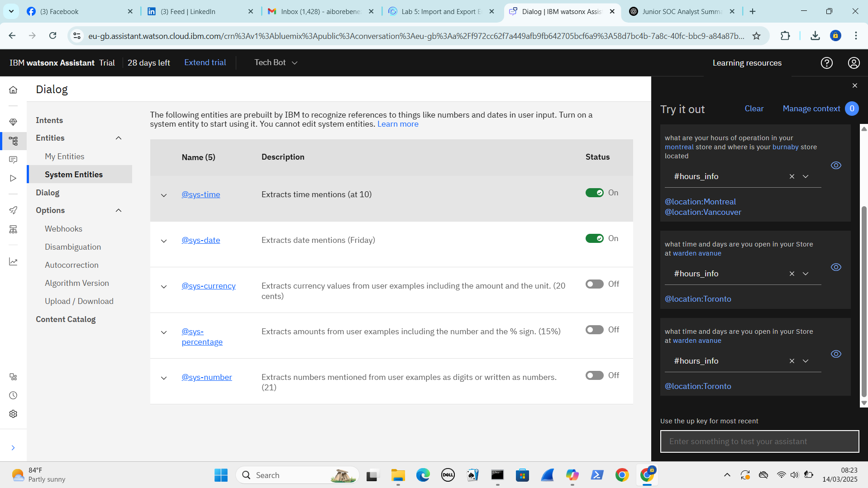Open the clock history icon in sidebar

click(x=13, y=395)
